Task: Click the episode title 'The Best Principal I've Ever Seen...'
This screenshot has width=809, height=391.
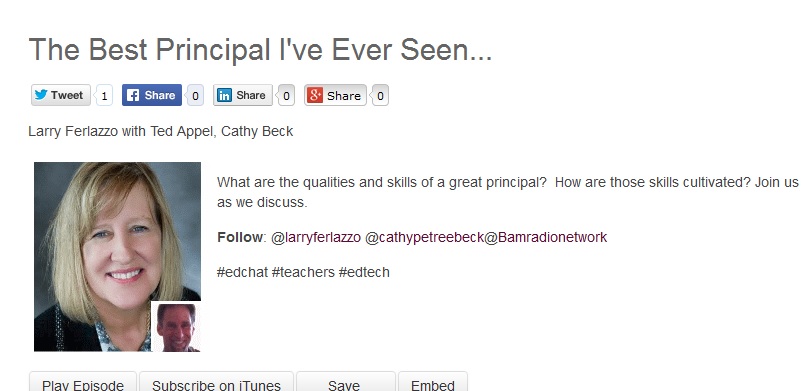Action: click(x=261, y=50)
